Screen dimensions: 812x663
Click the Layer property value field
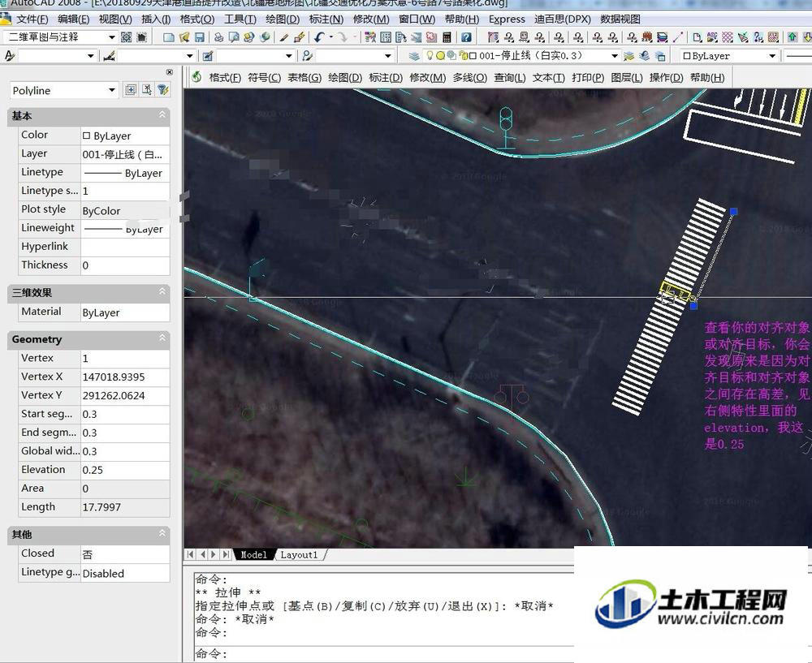[x=125, y=154]
